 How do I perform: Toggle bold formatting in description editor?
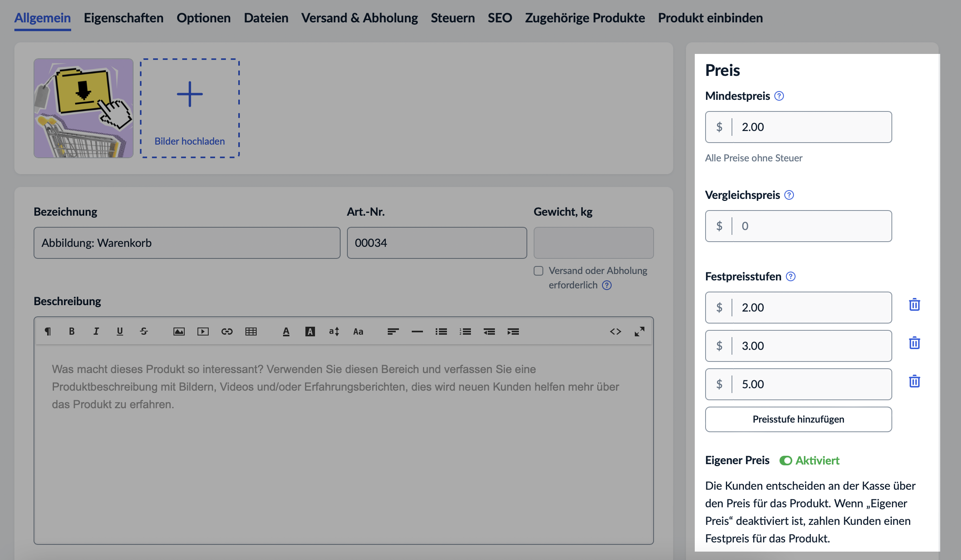click(x=72, y=331)
